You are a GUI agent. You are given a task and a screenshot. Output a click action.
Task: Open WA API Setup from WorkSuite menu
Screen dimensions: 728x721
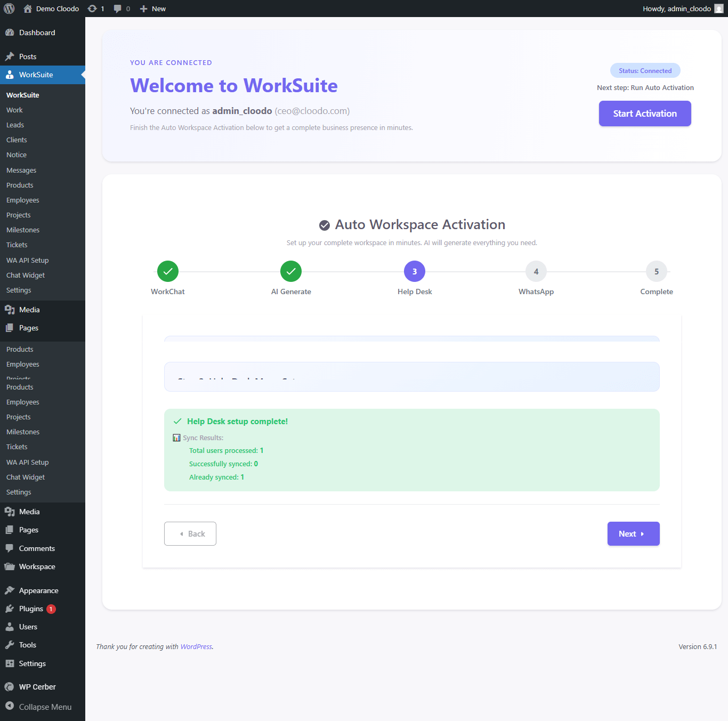27,260
